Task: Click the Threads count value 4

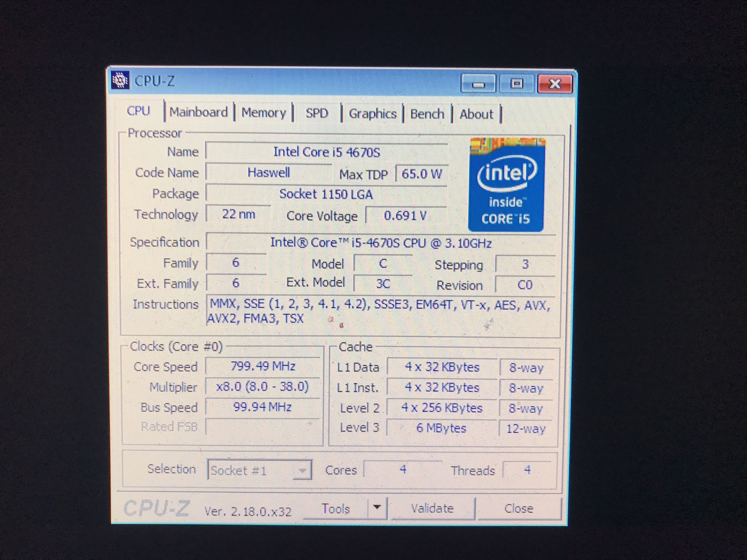Action: click(x=528, y=470)
